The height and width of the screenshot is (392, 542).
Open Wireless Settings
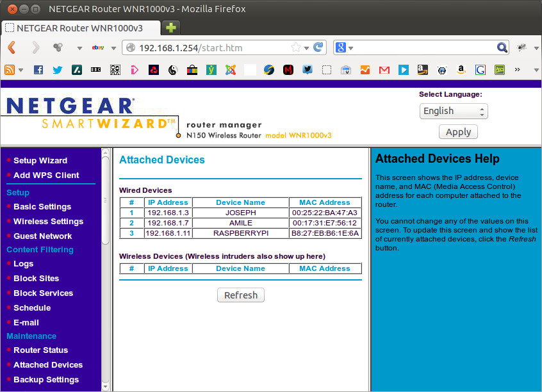tap(49, 221)
